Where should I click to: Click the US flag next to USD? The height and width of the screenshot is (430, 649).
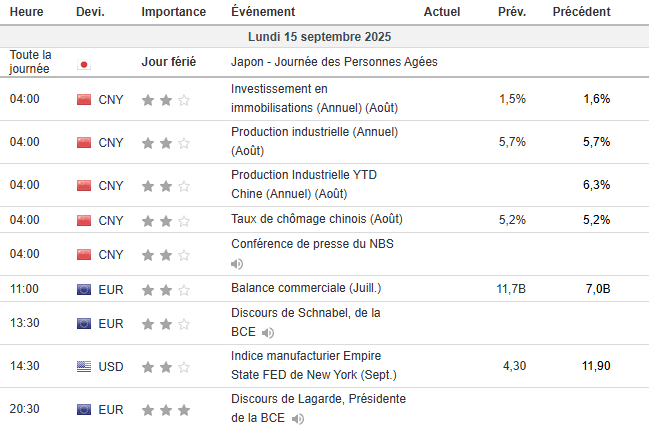click(x=84, y=366)
